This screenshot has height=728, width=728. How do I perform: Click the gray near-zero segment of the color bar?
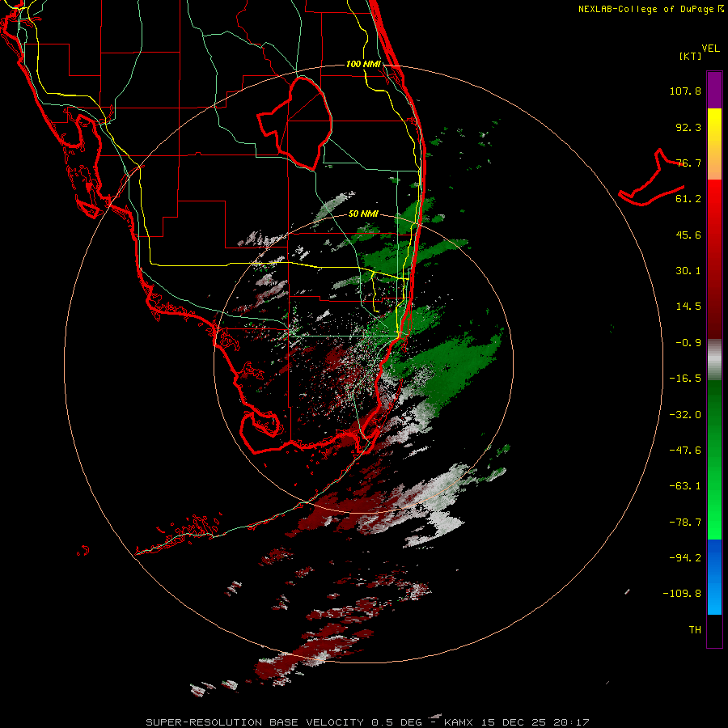tap(714, 360)
